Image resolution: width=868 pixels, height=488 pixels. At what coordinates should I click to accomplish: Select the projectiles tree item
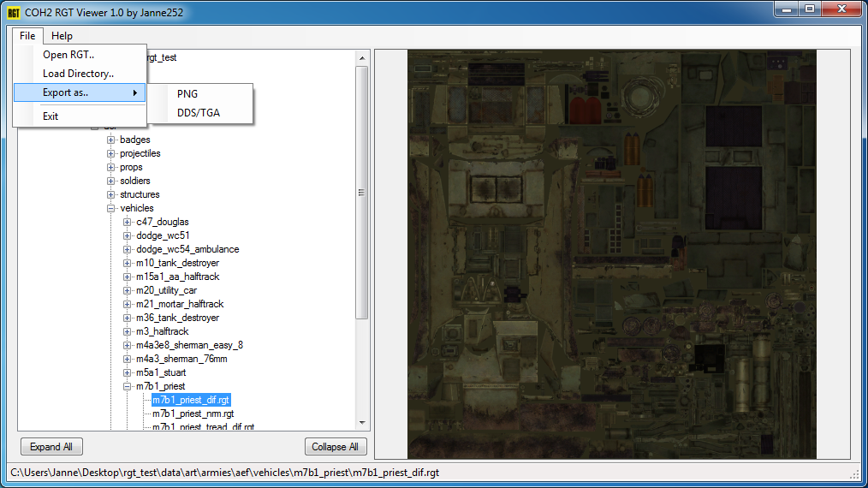140,153
